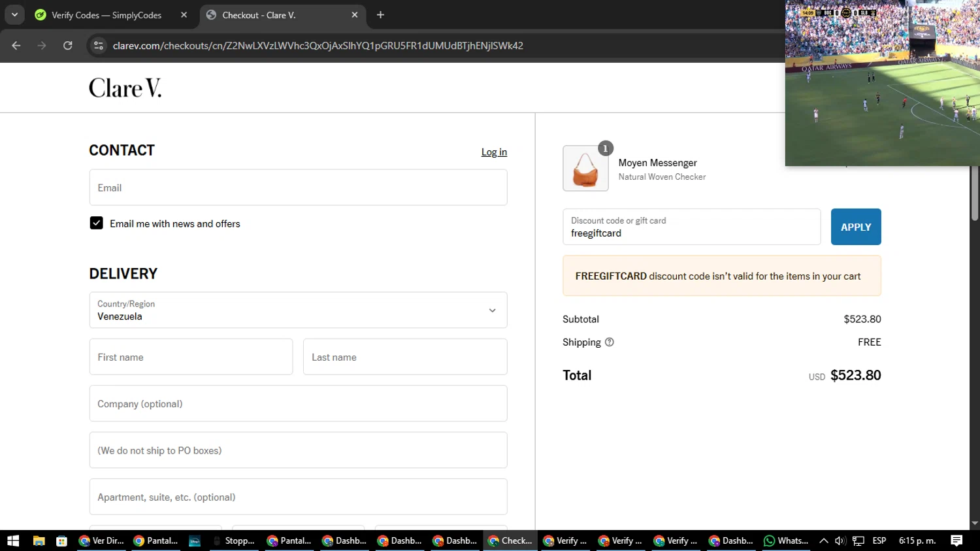This screenshot has width=980, height=551.
Task: Open File Explorer from the taskbar
Action: (39, 541)
